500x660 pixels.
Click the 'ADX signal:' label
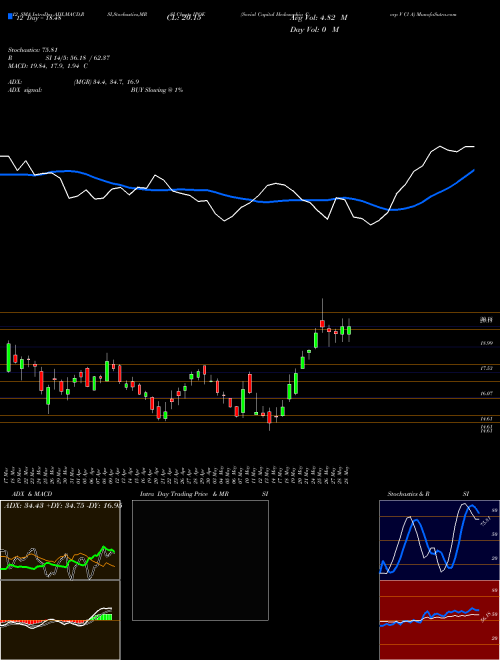[25, 90]
